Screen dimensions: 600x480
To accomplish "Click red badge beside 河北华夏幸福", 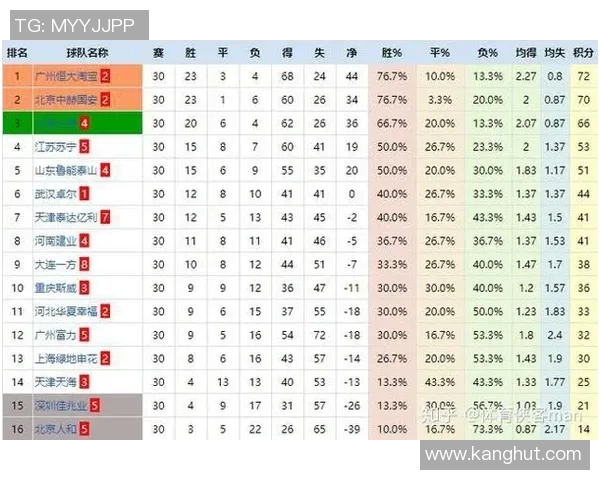I will (x=105, y=311).
